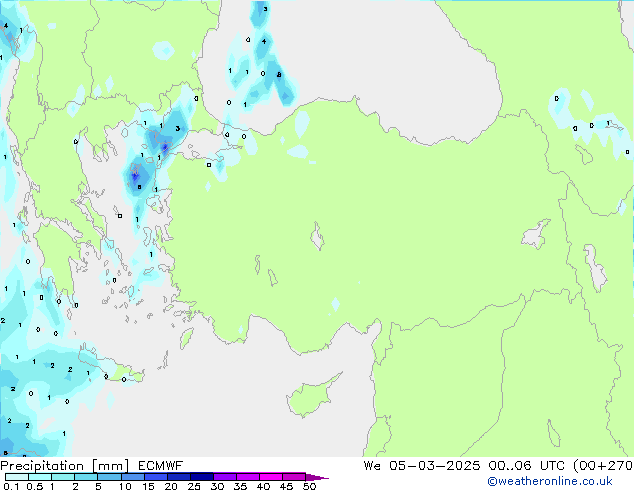Click the 'ECMWF' model label
This screenshot has width=634, height=490.
[161, 466]
